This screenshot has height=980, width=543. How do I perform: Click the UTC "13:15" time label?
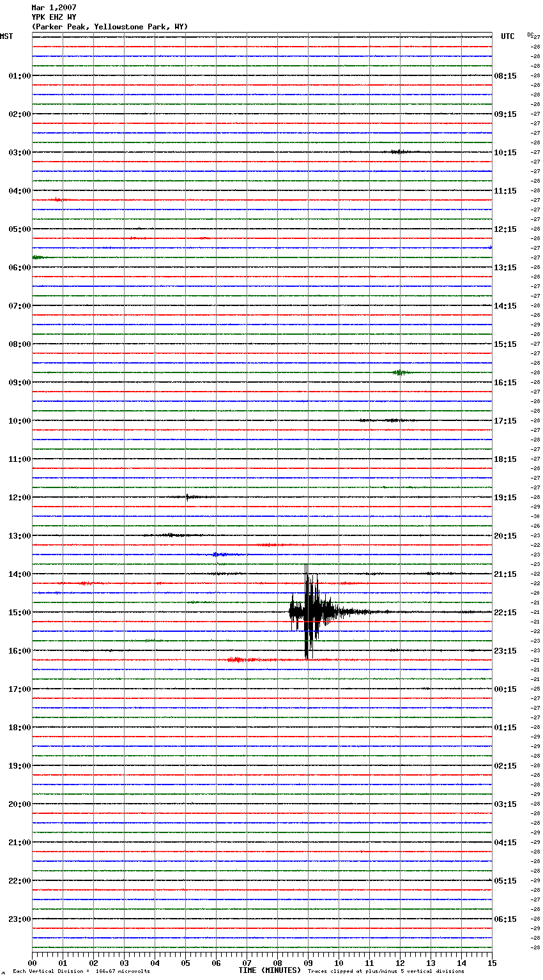coord(505,268)
